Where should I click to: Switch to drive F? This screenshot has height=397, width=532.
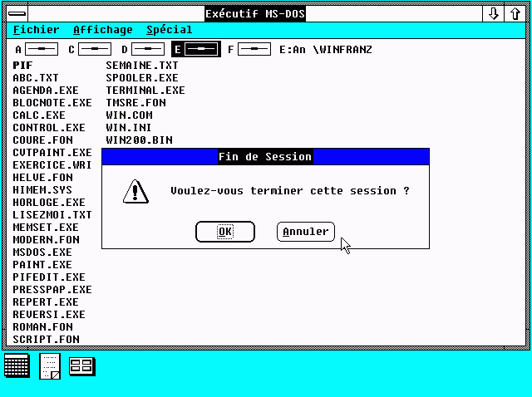pos(254,50)
